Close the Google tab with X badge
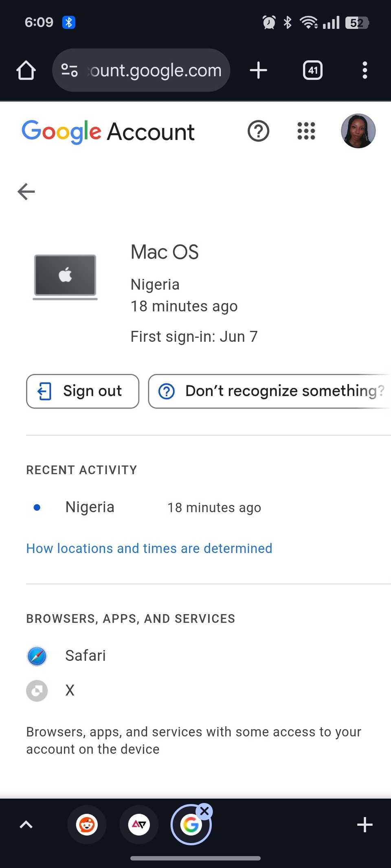 point(204,811)
